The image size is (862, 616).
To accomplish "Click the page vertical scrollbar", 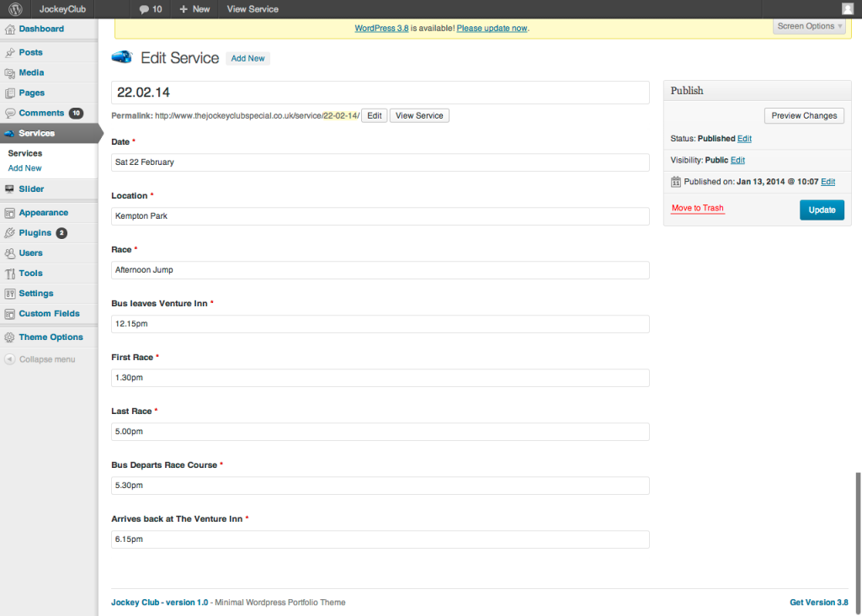I will pyautogui.click(x=858, y=543).
